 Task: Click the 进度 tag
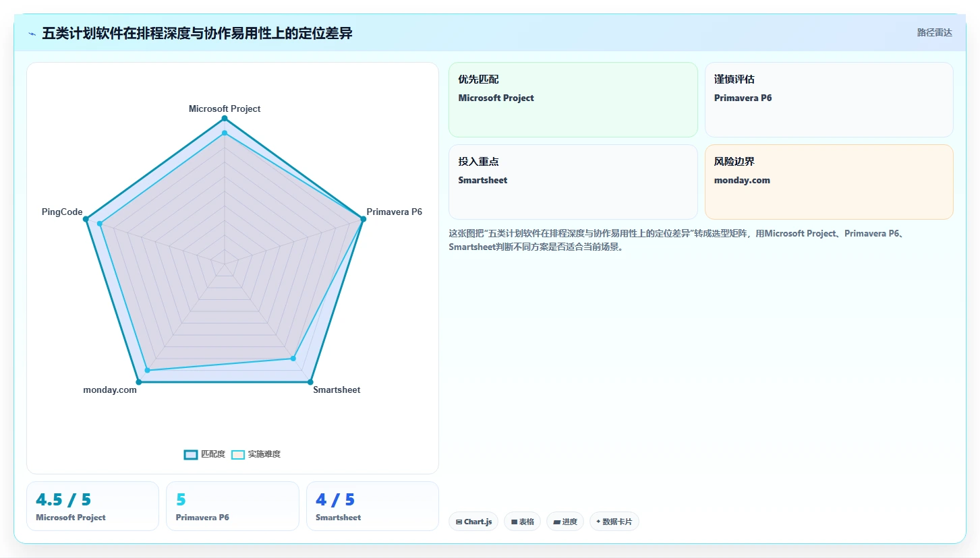tap(565, 522)
